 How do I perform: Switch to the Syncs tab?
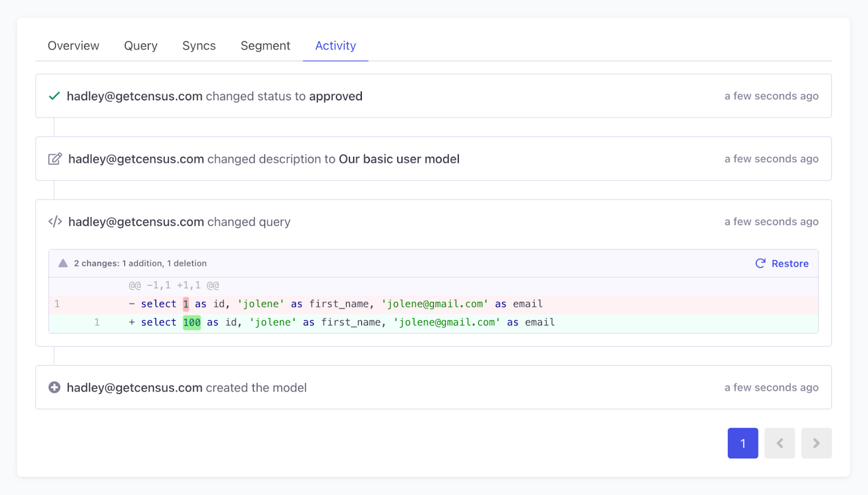[199, 46]
